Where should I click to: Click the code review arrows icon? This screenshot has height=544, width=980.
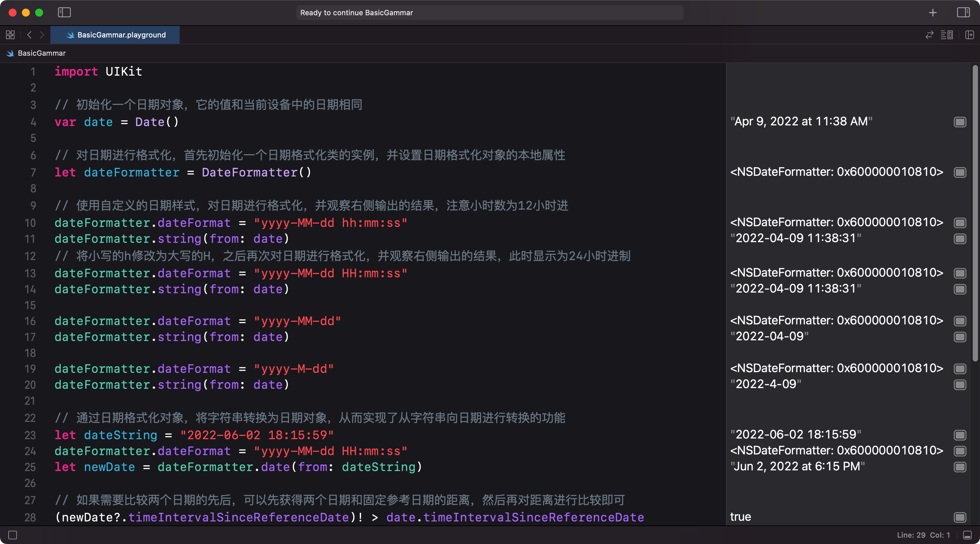(929, 35)
